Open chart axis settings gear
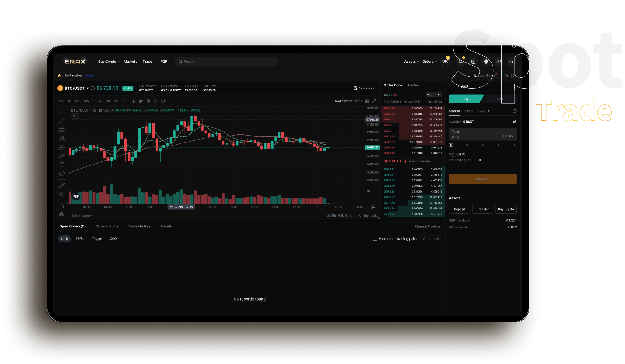Image resolution: width=625 pixels, height=364 pixels. [373, 207]
